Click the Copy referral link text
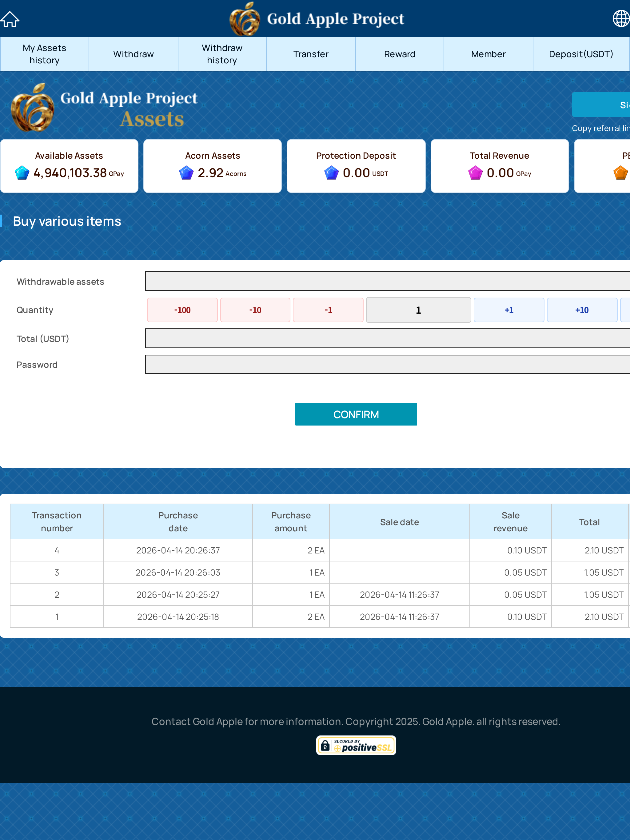Image resolution: width=630 pixels, height=840 pixels. point(600,128)
